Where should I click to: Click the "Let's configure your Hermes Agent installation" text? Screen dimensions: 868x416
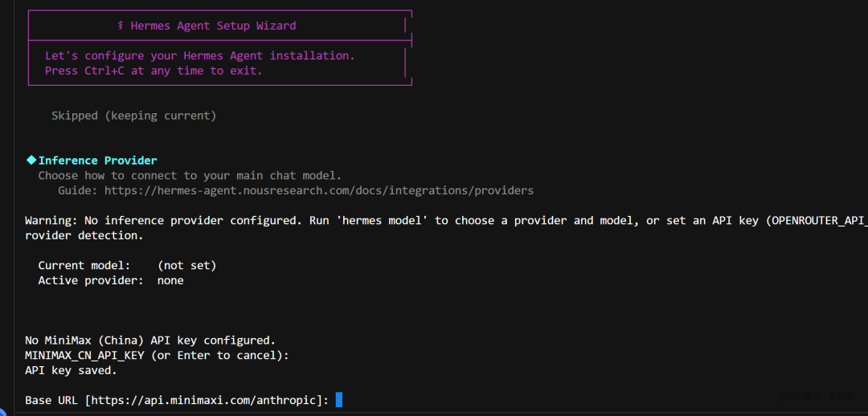(199, 55)
